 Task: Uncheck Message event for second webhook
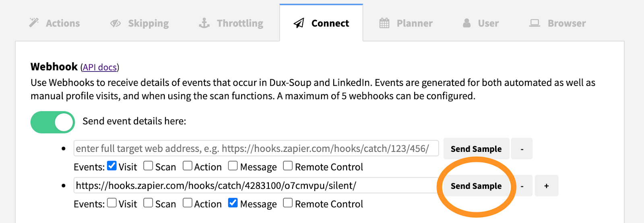(233, 203)
